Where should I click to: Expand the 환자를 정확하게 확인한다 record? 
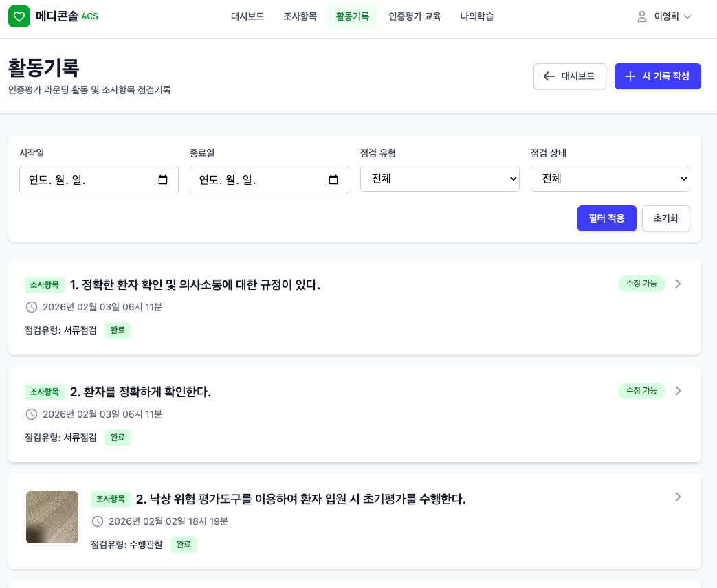[678, 391]
